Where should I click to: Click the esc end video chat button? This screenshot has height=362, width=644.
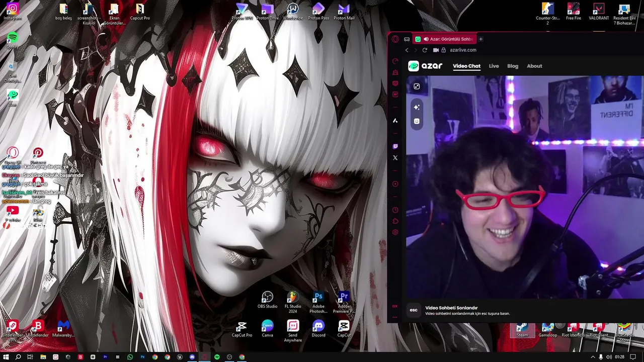coord(414,310)
